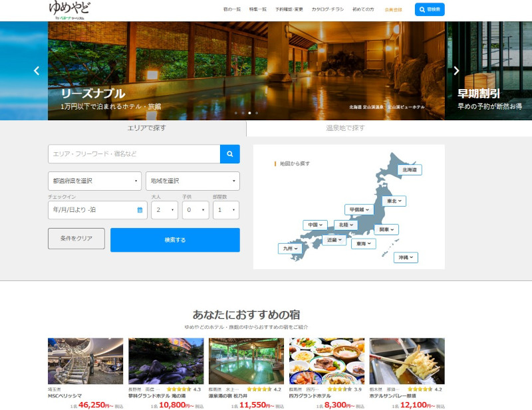Image resolution: width=532 pixels, height=410 pixels.
Task: Expand the 関東 map region
Action: pyautogui.click(x=386, y=229)
